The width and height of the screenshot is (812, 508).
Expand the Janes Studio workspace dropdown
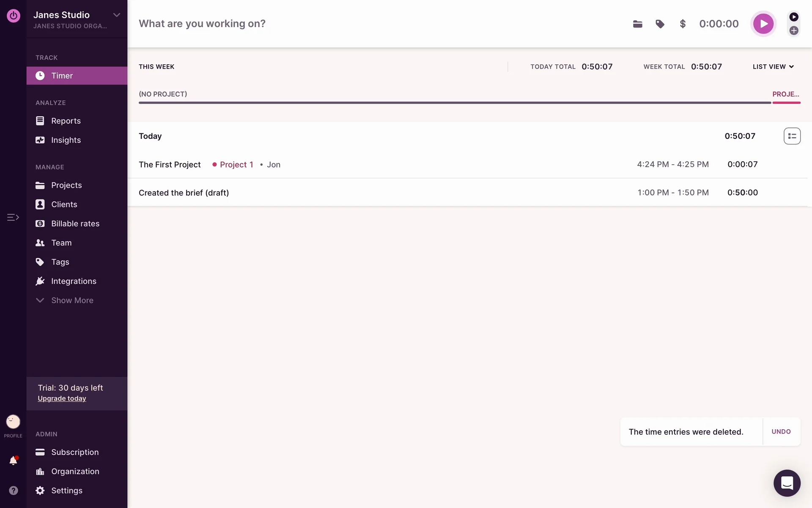(x=117, y=15)
